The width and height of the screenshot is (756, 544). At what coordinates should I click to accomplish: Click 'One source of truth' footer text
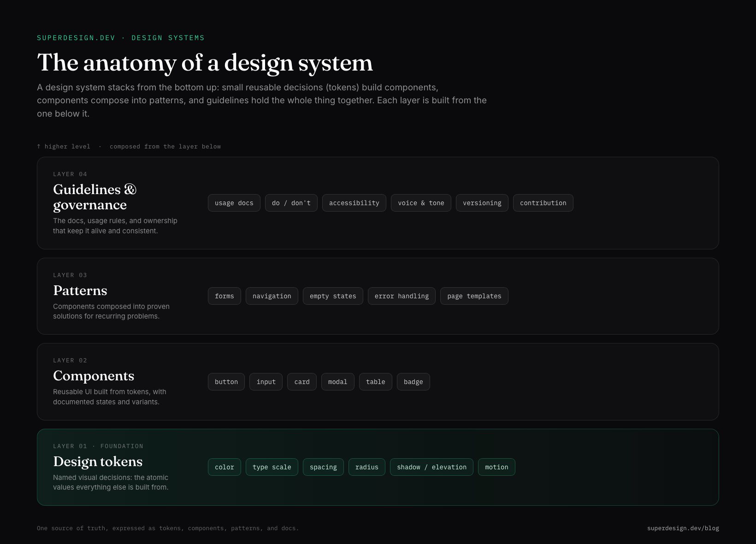click(x=168, y=528)
